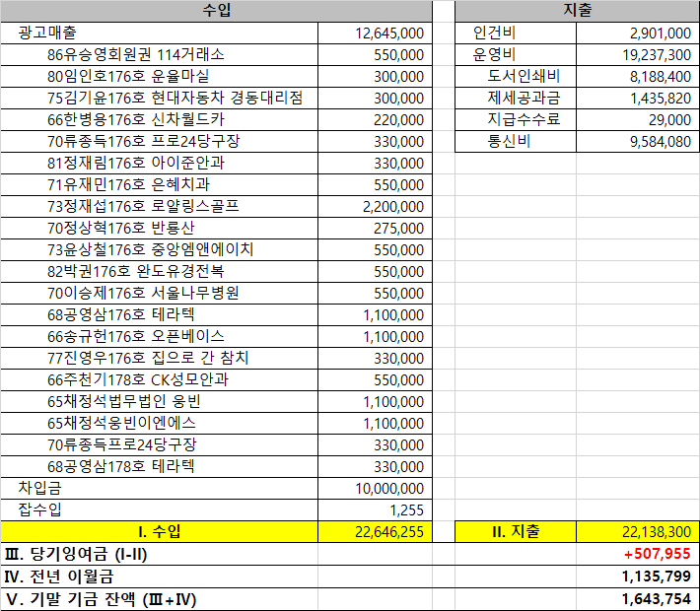This screenshot has width=700, height=611.
Task: Click the 73정재섭176호 로얄링스골프 entry
Action: (x=143, y=206)
